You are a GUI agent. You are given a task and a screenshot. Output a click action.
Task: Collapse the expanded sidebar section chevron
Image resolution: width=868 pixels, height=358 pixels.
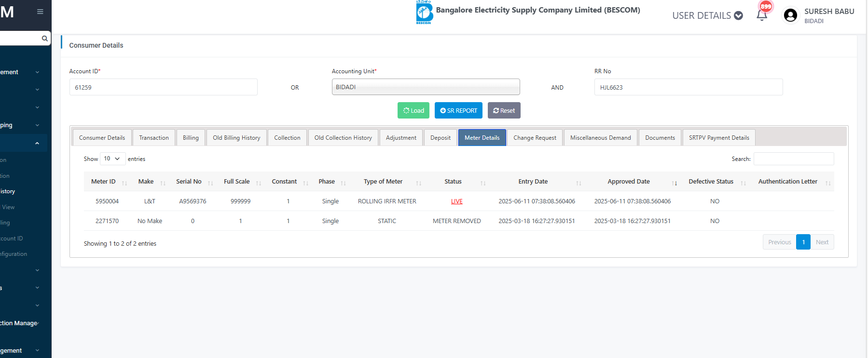pos(37,143)
